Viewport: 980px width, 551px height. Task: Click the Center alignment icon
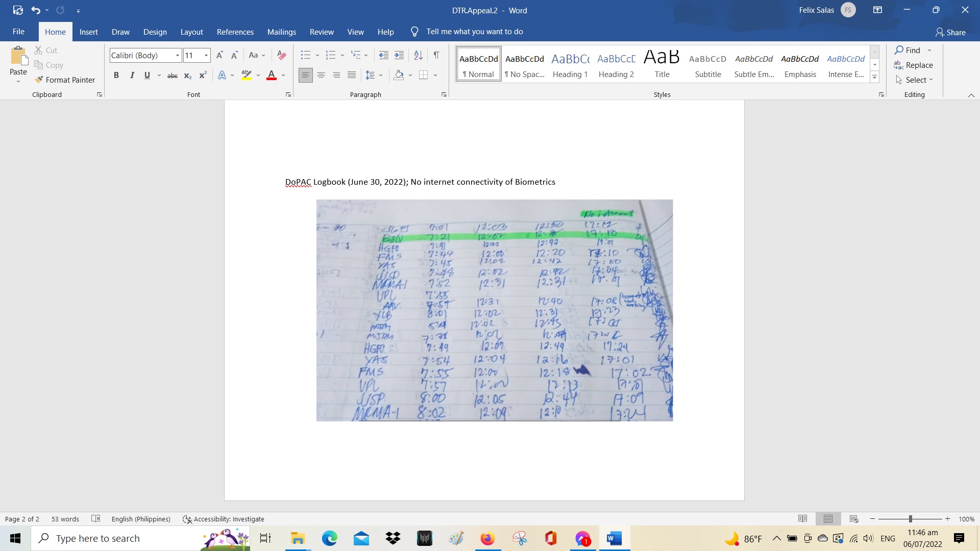321,75
